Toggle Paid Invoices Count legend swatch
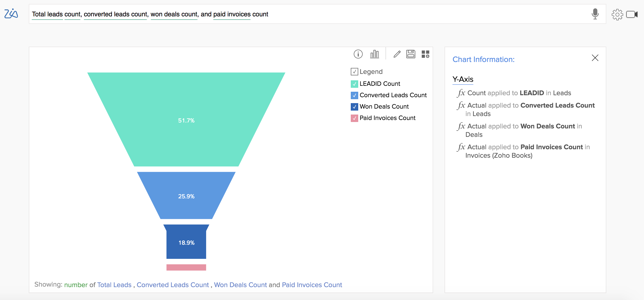The width and height of the screenshot is (644, 300). 354,118
